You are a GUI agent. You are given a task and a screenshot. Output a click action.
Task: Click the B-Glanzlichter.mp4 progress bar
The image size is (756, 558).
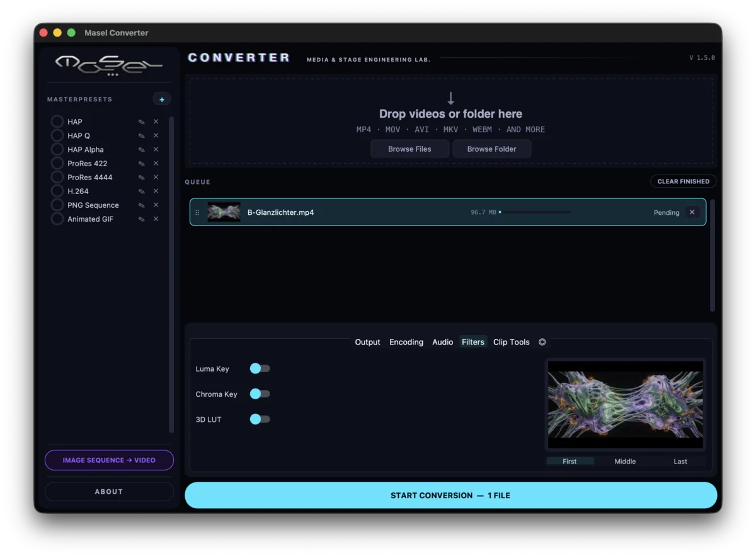point(535,212)
